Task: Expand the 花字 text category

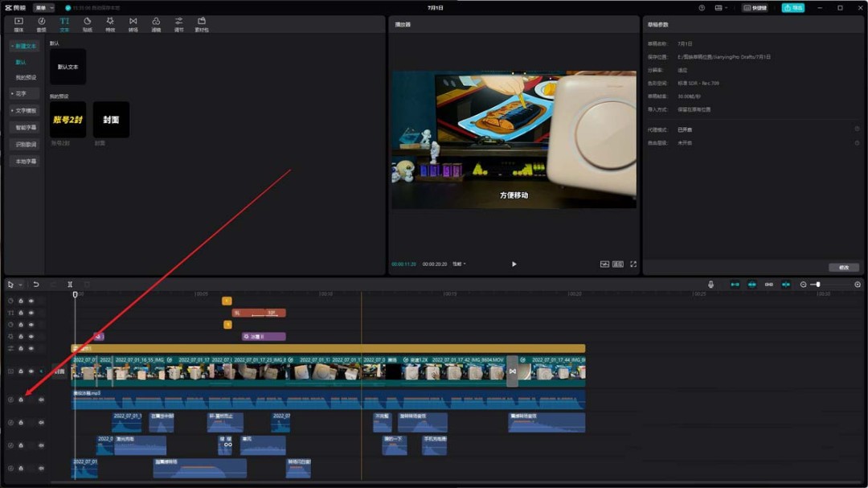Action: point(21,94)
